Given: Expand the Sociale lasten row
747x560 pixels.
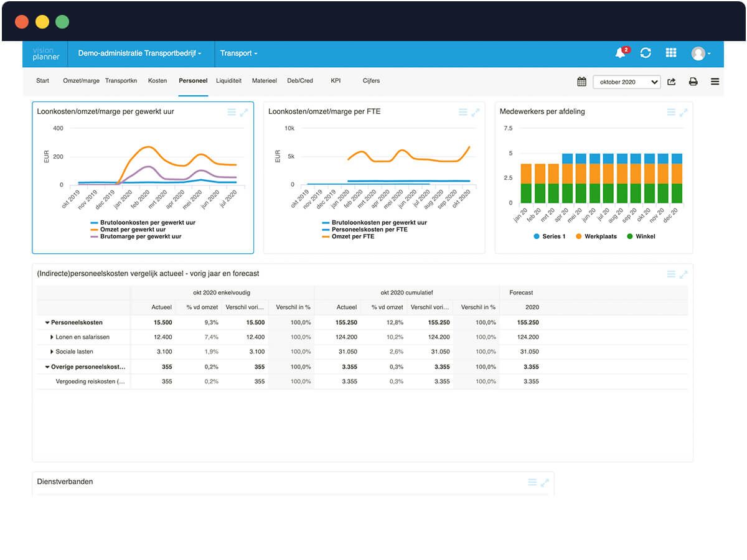Looking at the screenshot, I should click(52, 352).
